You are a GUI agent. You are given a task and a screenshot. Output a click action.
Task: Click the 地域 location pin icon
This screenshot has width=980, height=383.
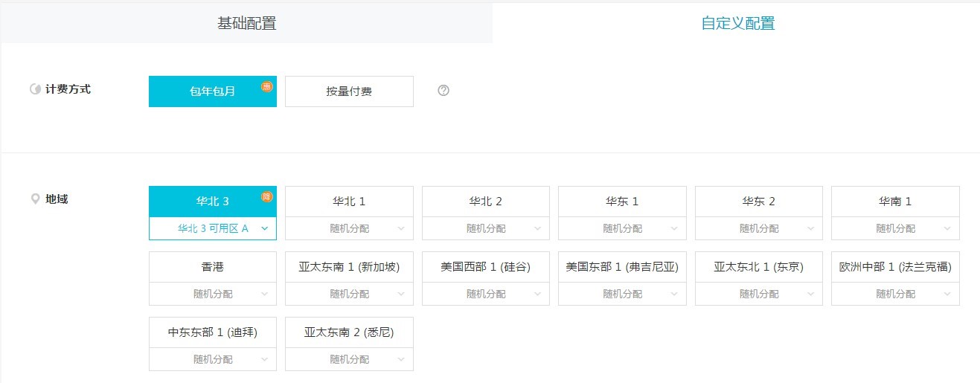(x=35, y=199)
